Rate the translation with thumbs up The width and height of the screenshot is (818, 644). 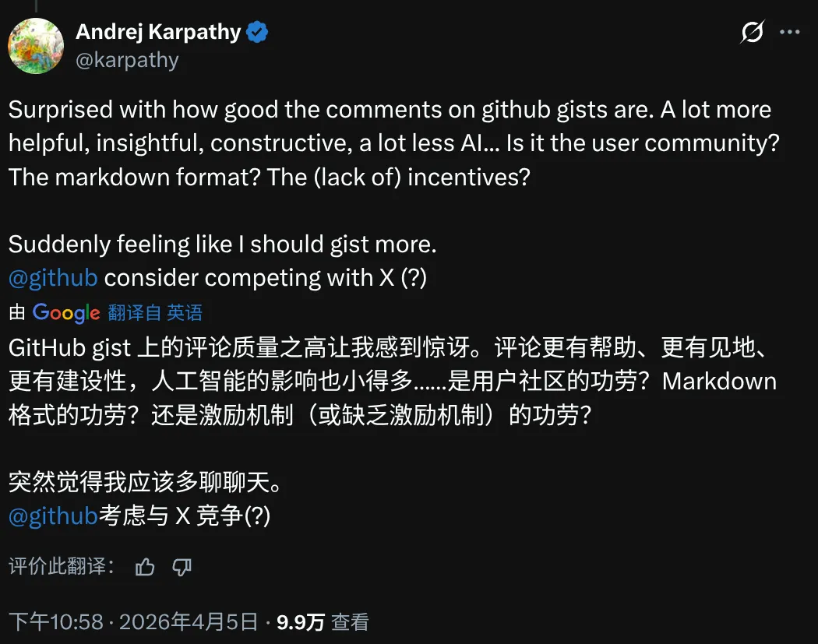tap(145, 567)
